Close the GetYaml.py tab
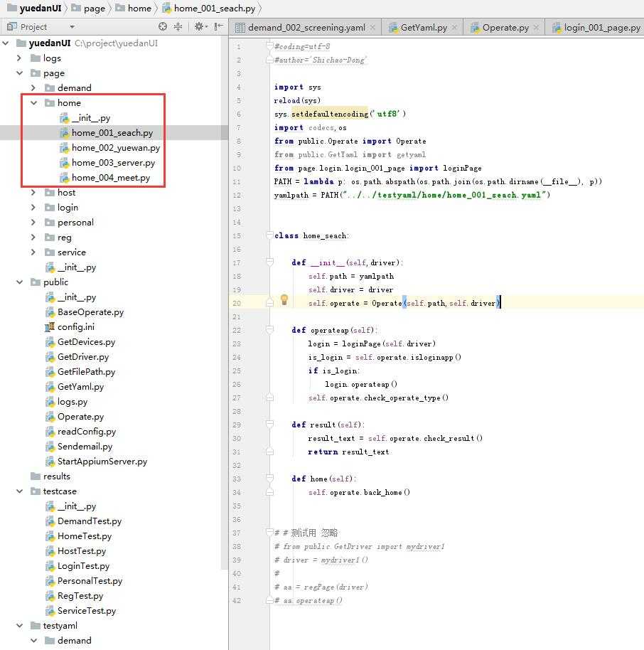This screenshot has height=650, width=644. click(455, 27)
